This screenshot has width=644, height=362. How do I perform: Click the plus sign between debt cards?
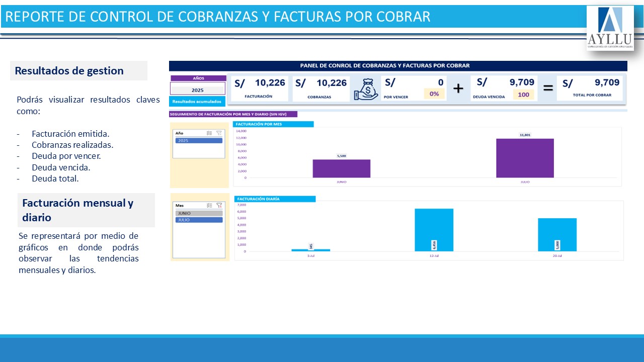[458, 89]
